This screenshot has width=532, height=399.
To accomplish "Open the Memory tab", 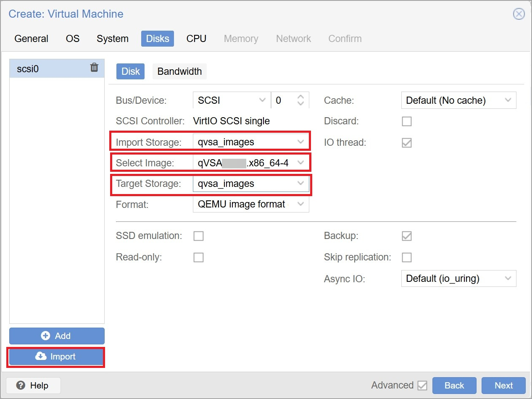I will coord(241,39).
